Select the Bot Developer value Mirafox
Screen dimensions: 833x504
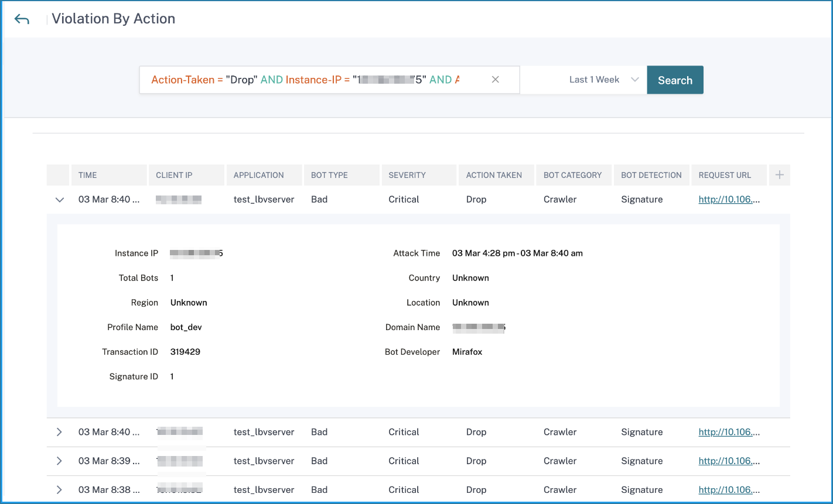tap(467, 352)
